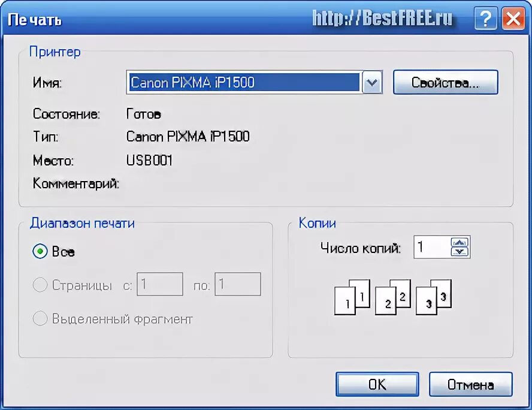Click the Состояние: label
Screen dimensions: 532x410
(x=66, y=114)
